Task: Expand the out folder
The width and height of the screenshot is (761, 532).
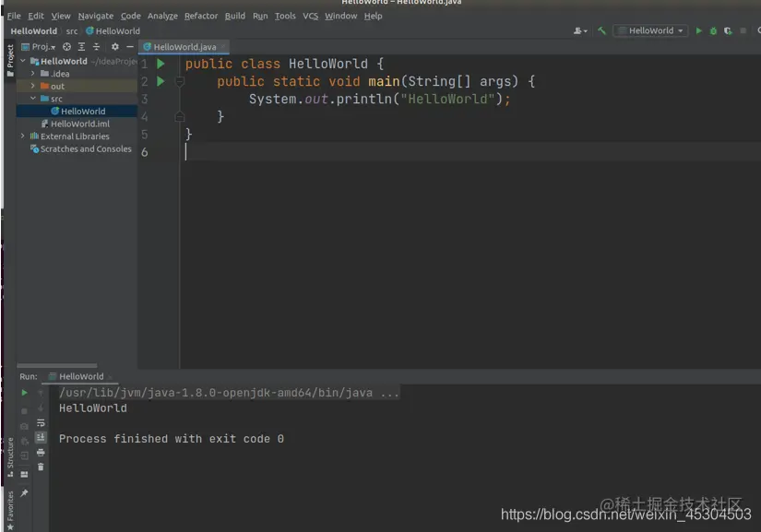Action: point(32,86)
